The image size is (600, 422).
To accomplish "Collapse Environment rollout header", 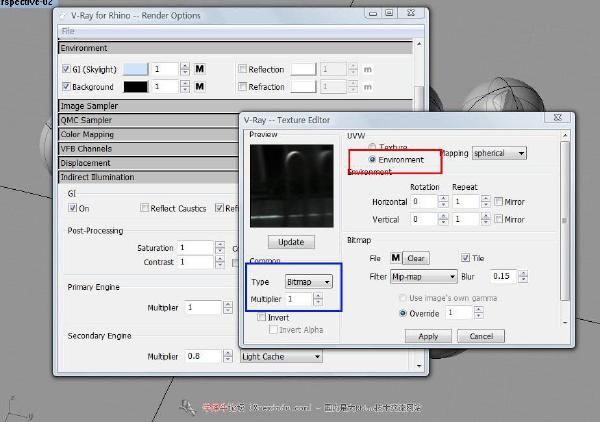I will coord(236,48).
